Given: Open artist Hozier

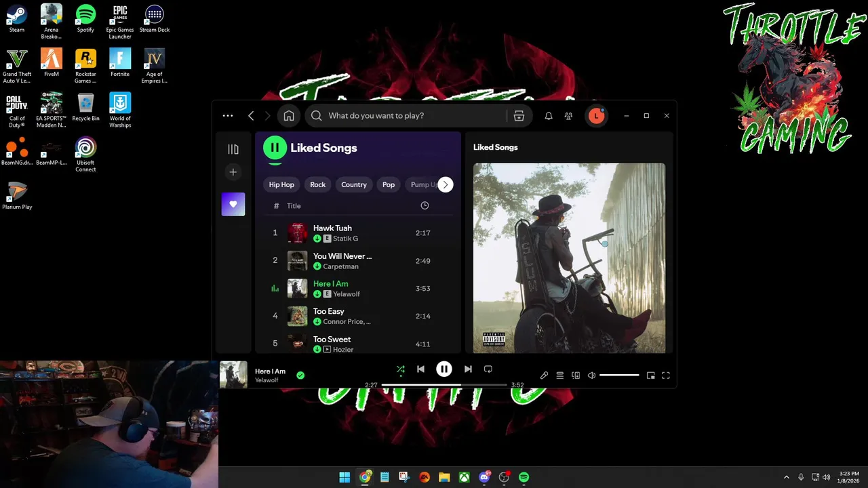Looking at the screenshot, I should tap(343, 350).
